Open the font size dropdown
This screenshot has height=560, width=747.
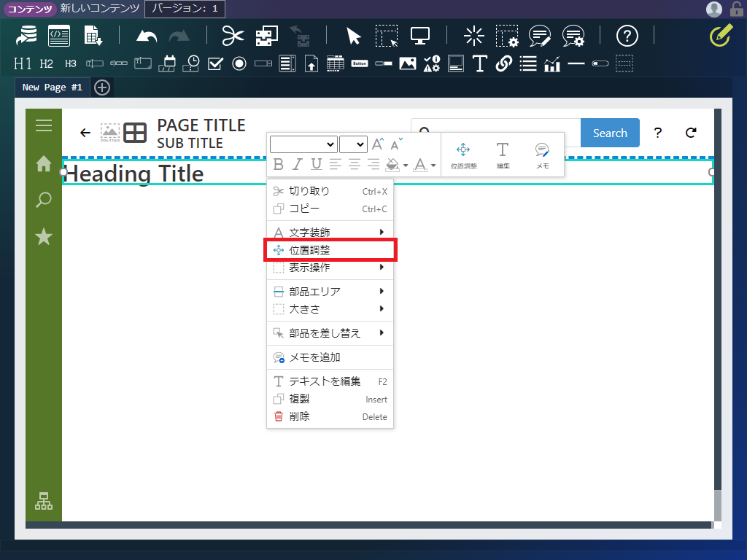pyautogui.click(x=353, y=144)
